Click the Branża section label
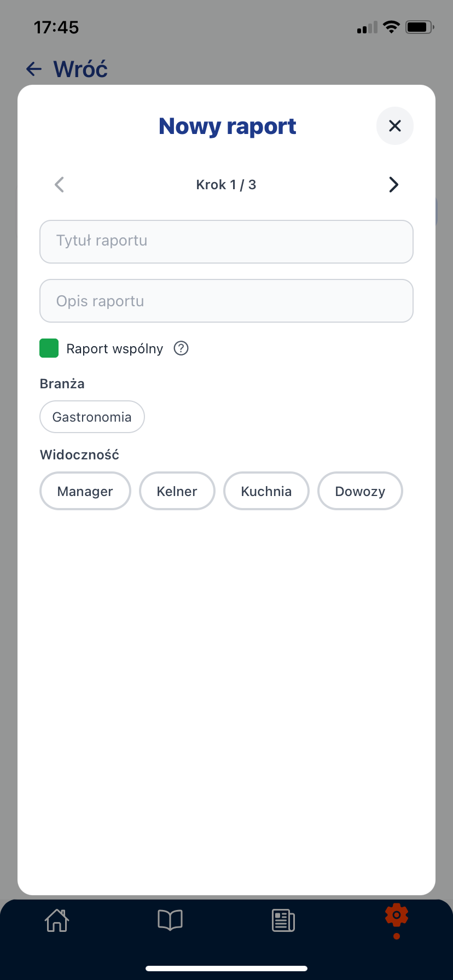 62,384
